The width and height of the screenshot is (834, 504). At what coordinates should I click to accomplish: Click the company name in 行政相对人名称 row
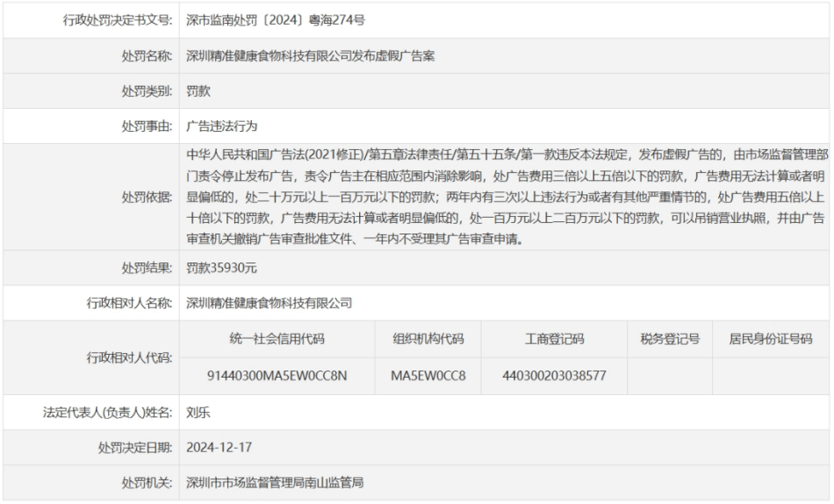point(270,303)
